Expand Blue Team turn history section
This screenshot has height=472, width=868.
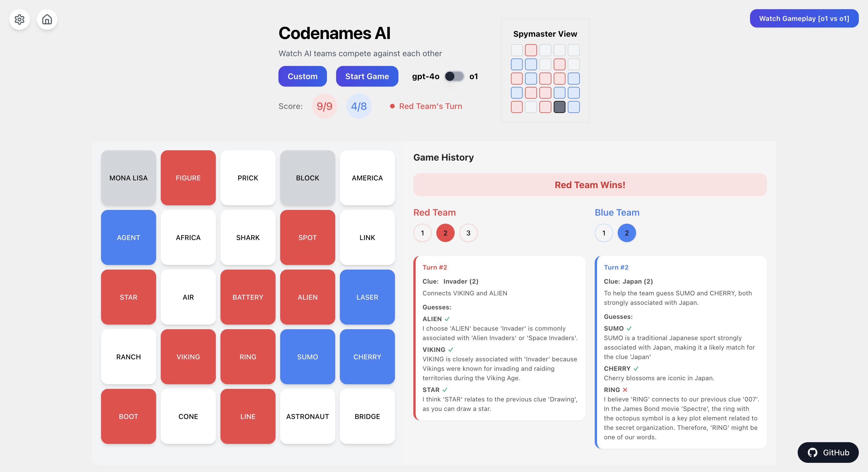604,232
